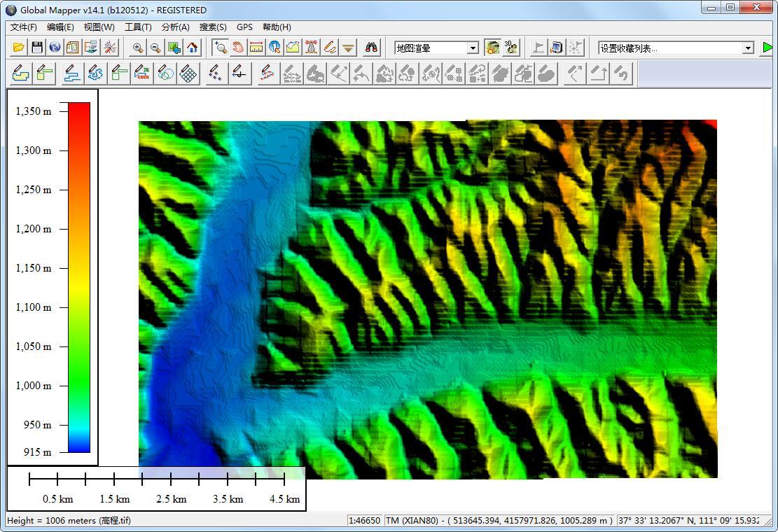Select the overlapping circles buffer icon
This screenshot has width=778, height=532.
tap(165, 74)
